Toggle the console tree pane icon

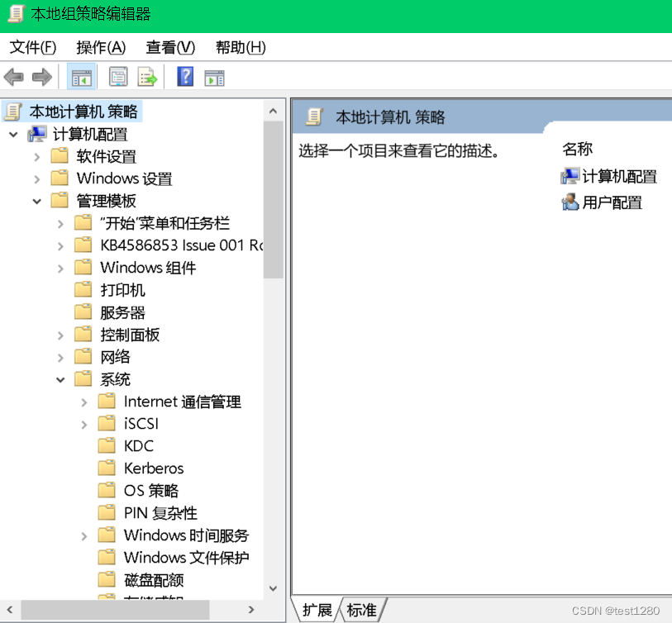(x=81, y=76)
